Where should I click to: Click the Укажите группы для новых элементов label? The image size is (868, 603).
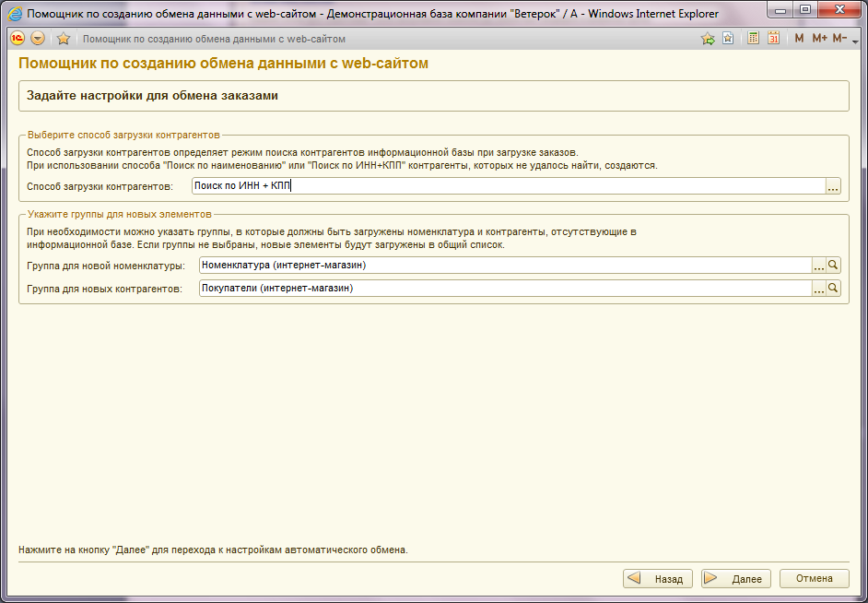point(120,214)
